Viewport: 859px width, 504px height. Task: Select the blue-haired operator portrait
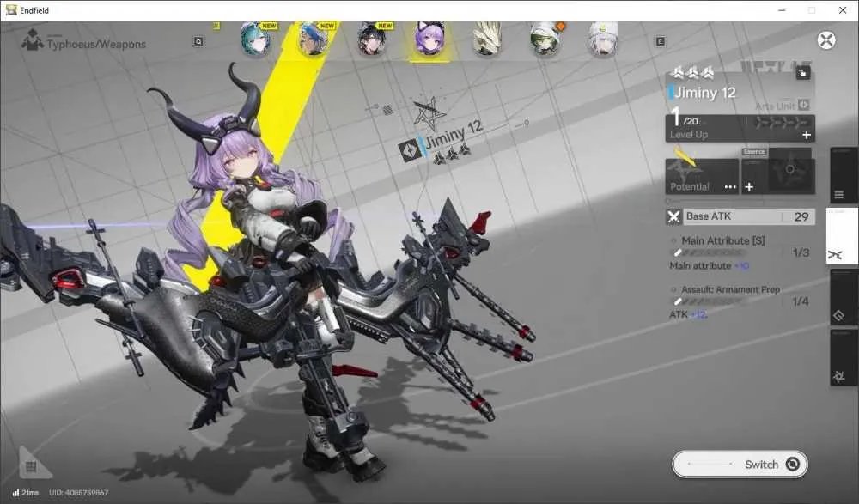coord(314,39)
